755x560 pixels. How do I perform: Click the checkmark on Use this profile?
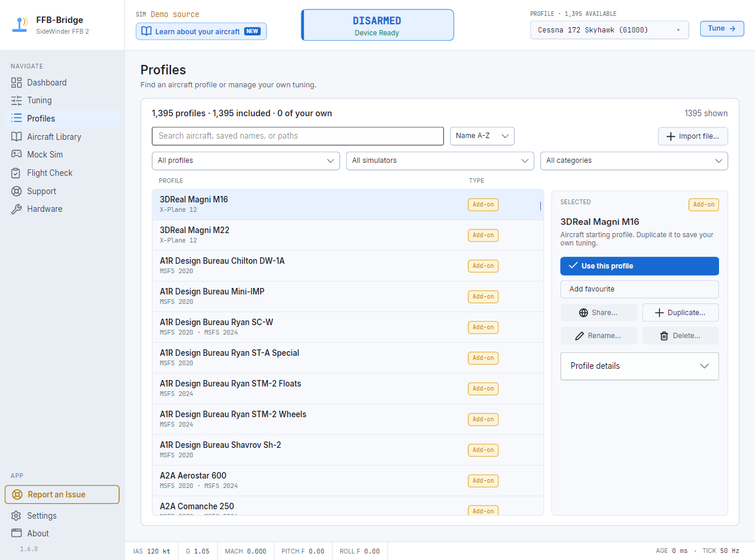click(573, 266)
